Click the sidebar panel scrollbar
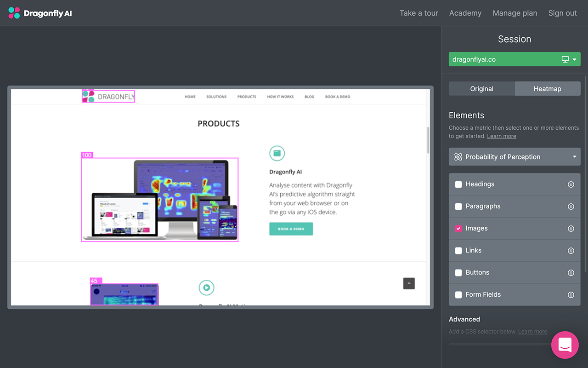 (585, 174)
